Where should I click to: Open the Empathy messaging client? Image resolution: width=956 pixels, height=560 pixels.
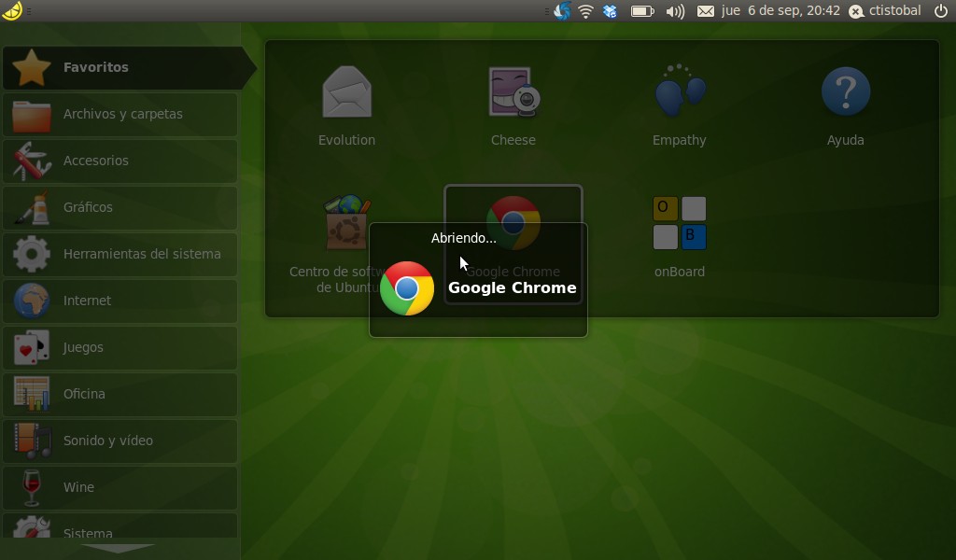click(680, 105)
